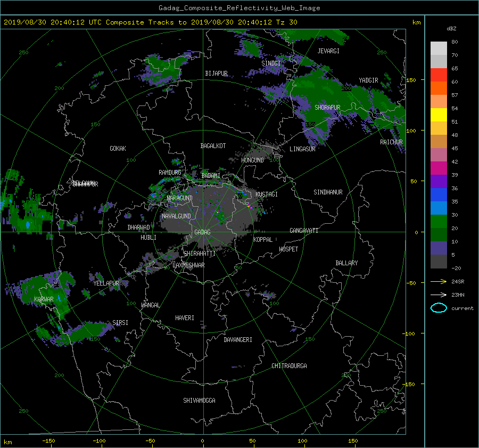Click the SHIVAMOGGA city label

pos(199,400)
